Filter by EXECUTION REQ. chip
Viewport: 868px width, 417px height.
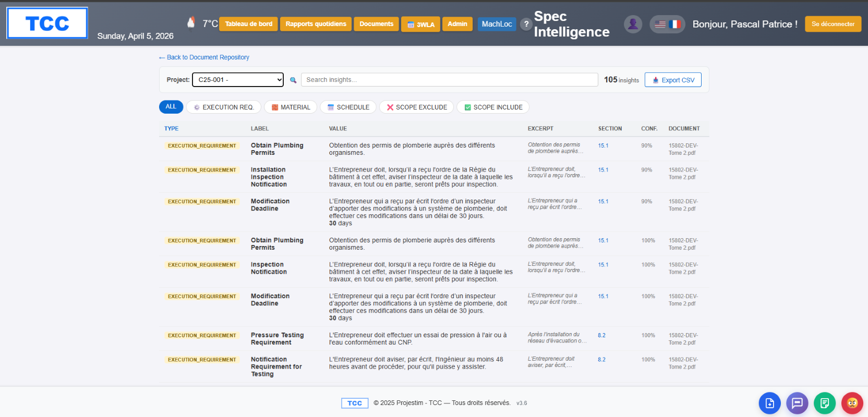coord(224,107)
